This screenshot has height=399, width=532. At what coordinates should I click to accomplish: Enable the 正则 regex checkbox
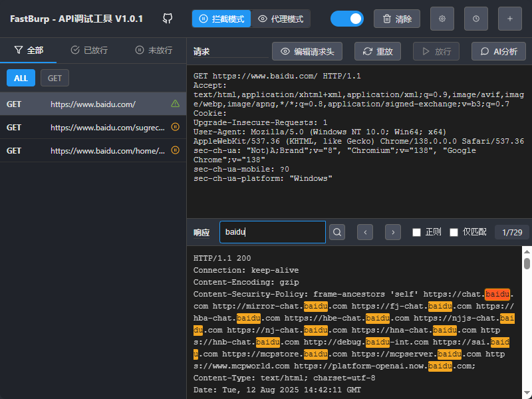pos(416,232)
